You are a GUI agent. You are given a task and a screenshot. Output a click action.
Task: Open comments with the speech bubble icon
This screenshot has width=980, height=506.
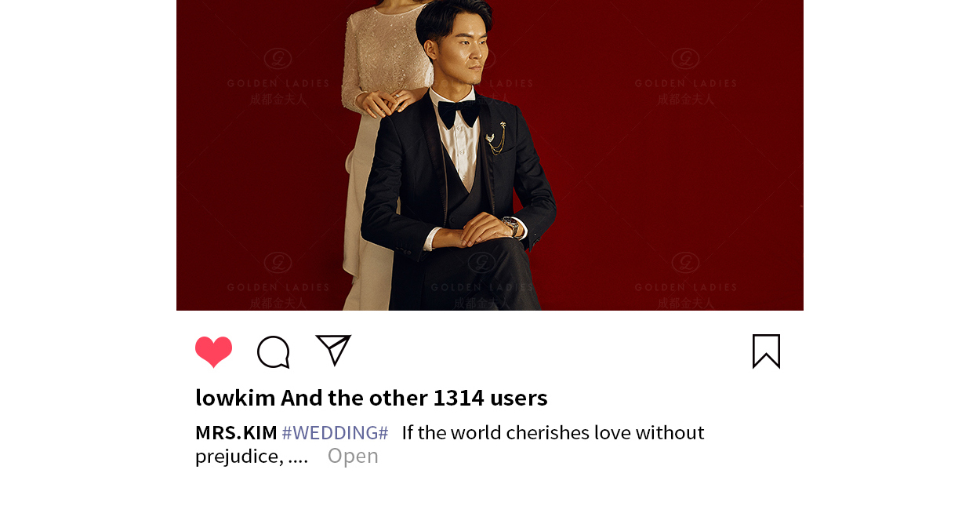(x=274, y=352)
